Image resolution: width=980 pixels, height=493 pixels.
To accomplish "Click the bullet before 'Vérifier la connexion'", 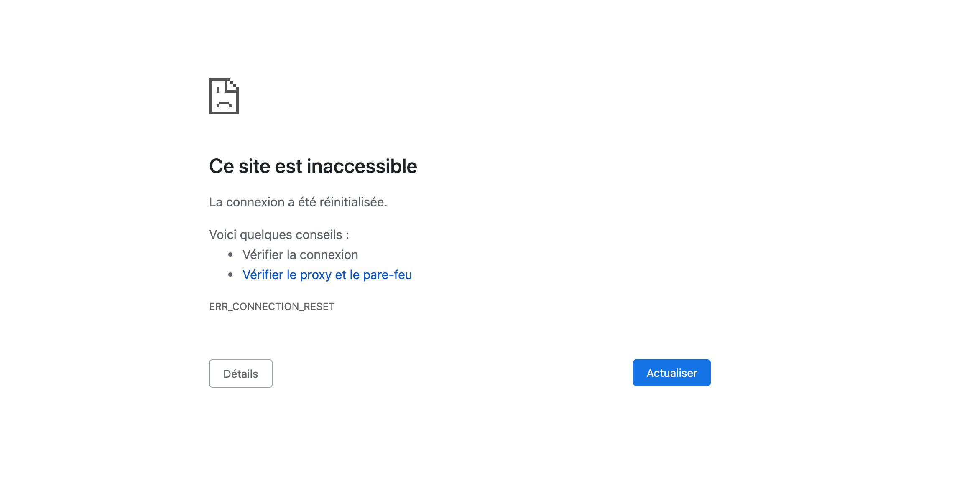I will tap(230, 254).
